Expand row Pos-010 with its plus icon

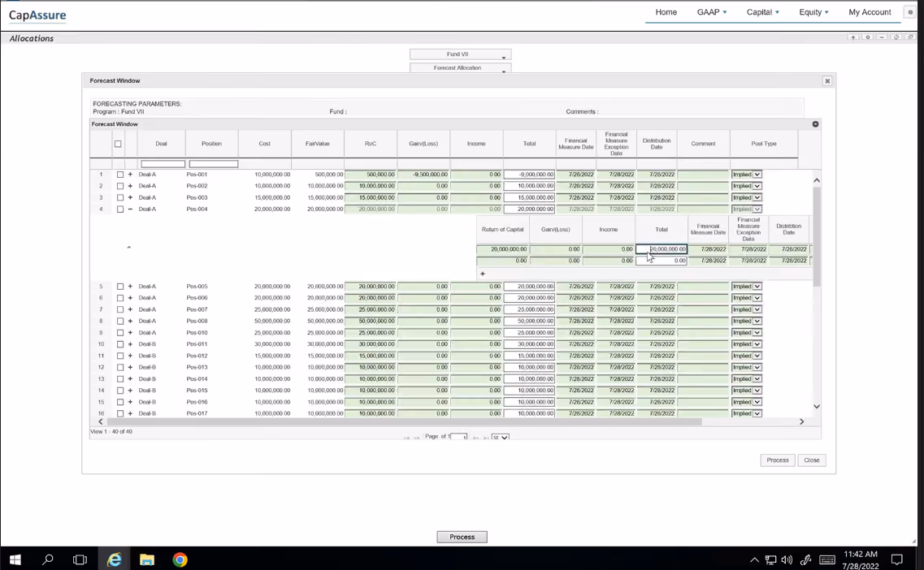(x=130, y=333)
